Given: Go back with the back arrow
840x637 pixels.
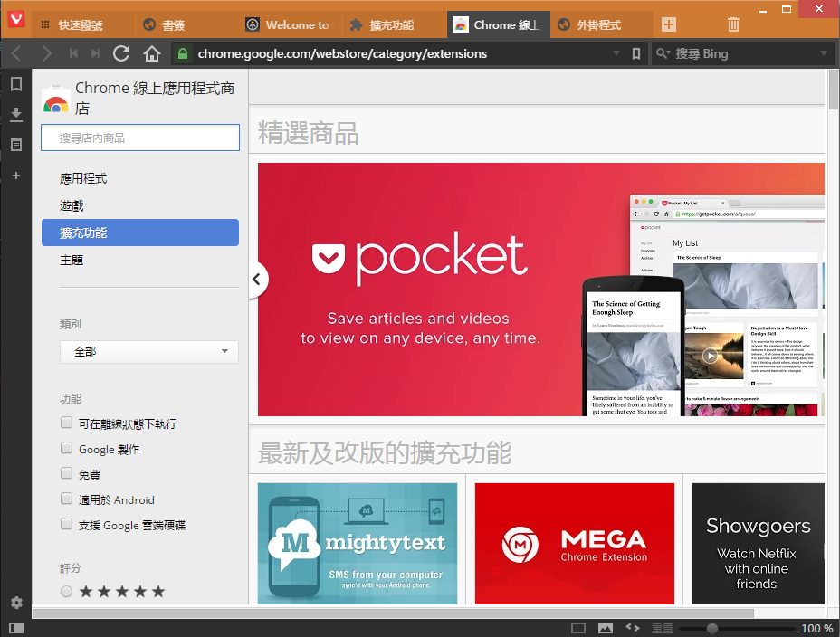Looking at the screenshot, I should coord(16,53).
